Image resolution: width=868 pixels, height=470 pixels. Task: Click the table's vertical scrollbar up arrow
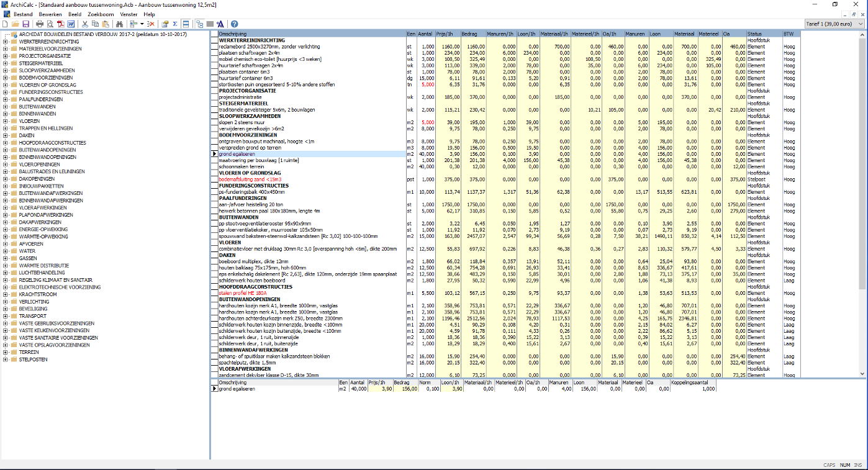tap(862, 34)
